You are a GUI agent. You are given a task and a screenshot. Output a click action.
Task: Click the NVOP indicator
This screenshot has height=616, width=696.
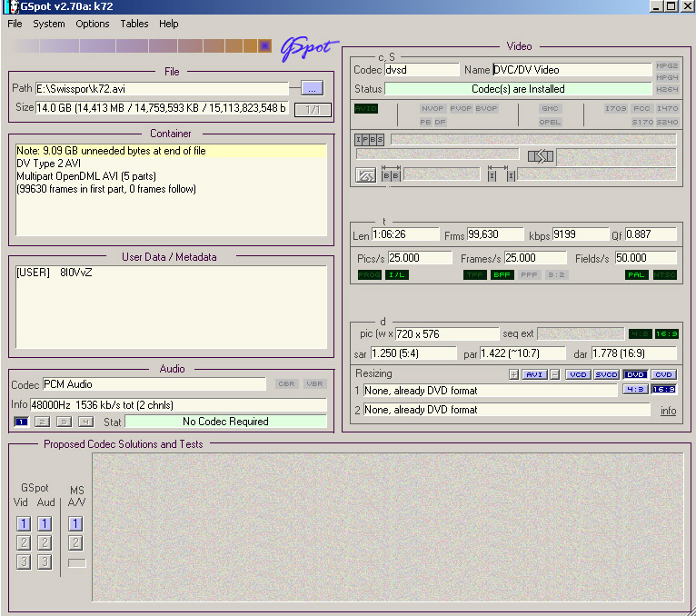click(x=433, y=108)
